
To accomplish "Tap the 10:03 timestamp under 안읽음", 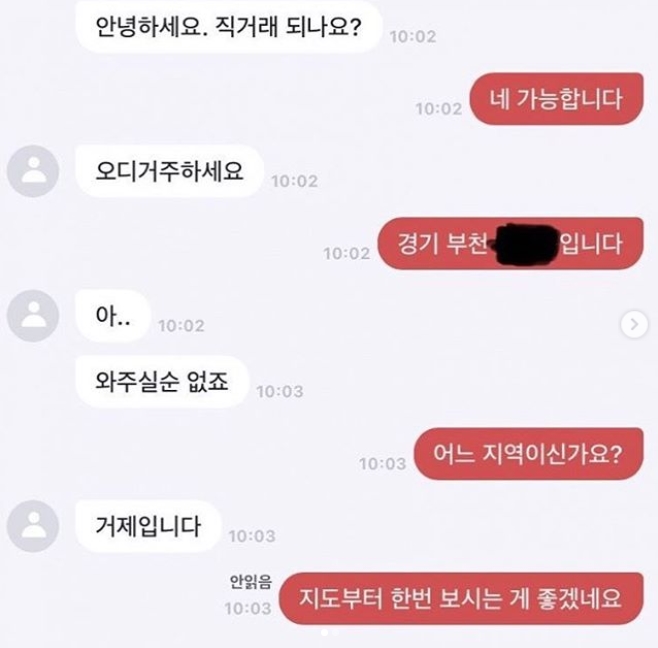I will pos(248,609).
